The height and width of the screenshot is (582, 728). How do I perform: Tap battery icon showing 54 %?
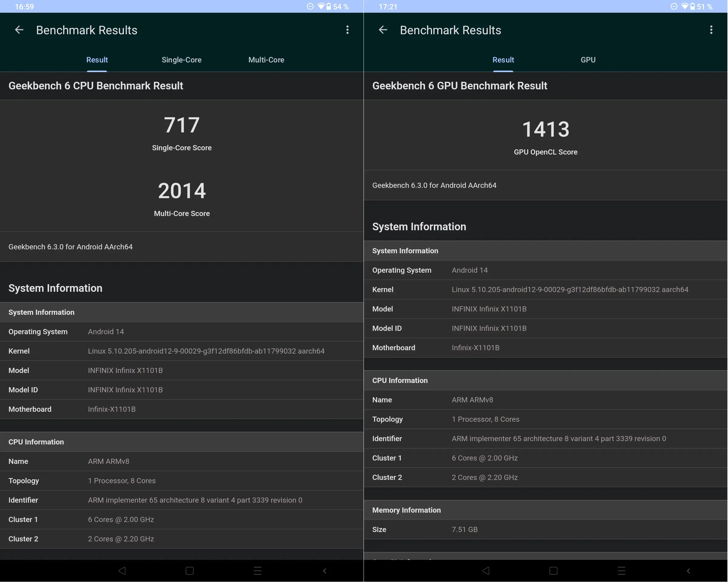click(x=328, y=6)
